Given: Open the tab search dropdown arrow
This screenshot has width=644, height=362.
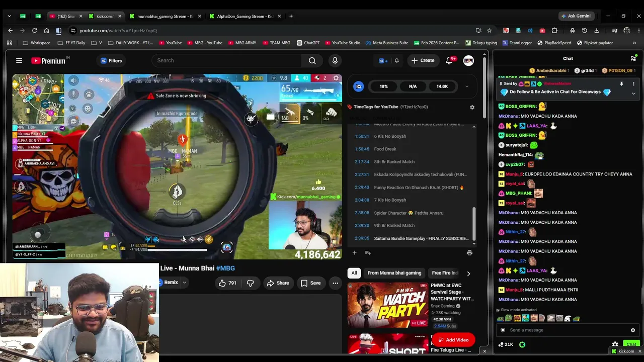Looking at the screenshot, I should pos(9,16).
